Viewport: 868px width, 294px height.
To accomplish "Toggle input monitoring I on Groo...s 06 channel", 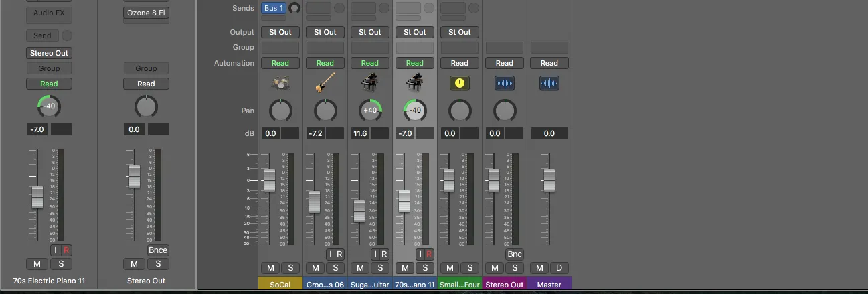I will click(x=330, y=254).
